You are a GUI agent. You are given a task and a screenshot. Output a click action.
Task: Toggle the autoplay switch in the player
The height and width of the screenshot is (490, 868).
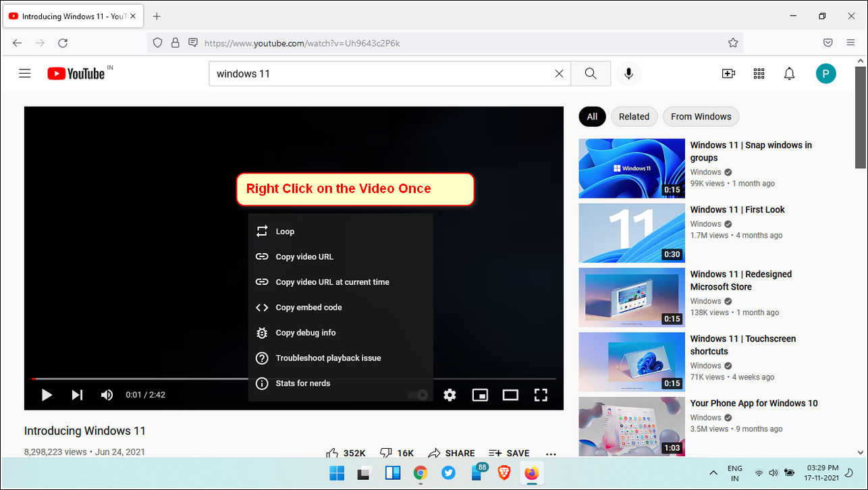click(x=418, y=395)
